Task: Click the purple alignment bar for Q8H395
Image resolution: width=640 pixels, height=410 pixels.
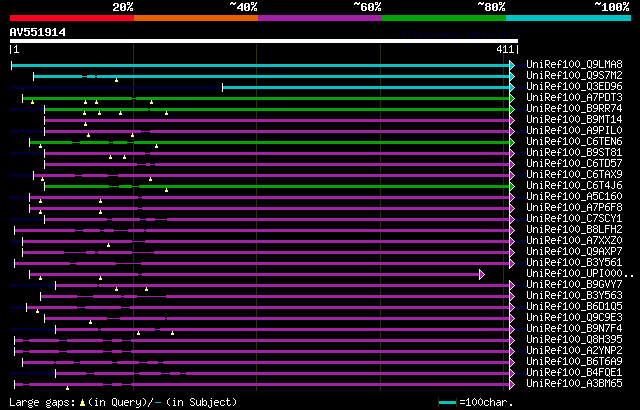Action: pos(262,341)
